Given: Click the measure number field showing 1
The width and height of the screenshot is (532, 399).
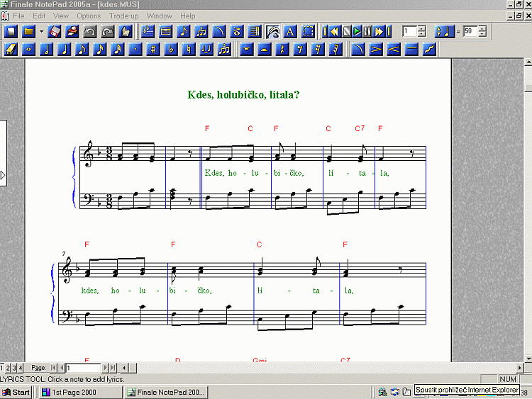Looking at the screenshot, I should click(409, 31).
